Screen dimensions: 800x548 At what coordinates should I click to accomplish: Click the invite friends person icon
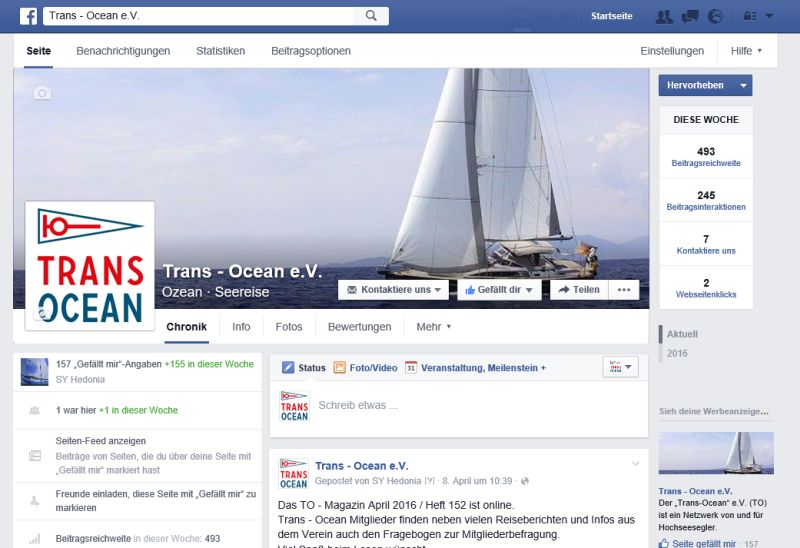[x=35, y=501]
